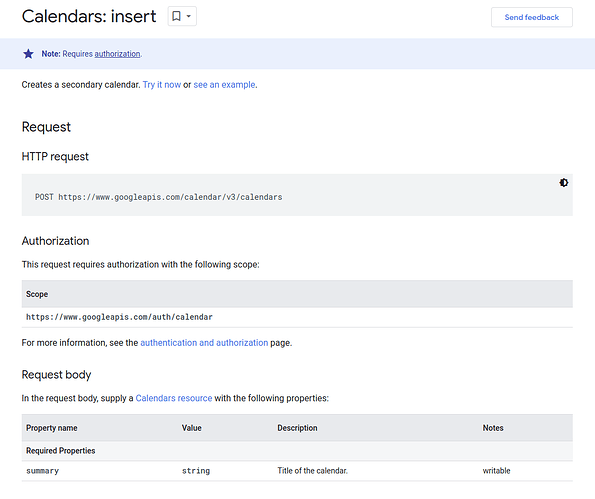Image resolution: width=595 pixels, height=499 pixels.
Task: Select the scope URL https://www.googleapis.com/auth/calendar
Action: pyautogui.click(x=119, y=317)
